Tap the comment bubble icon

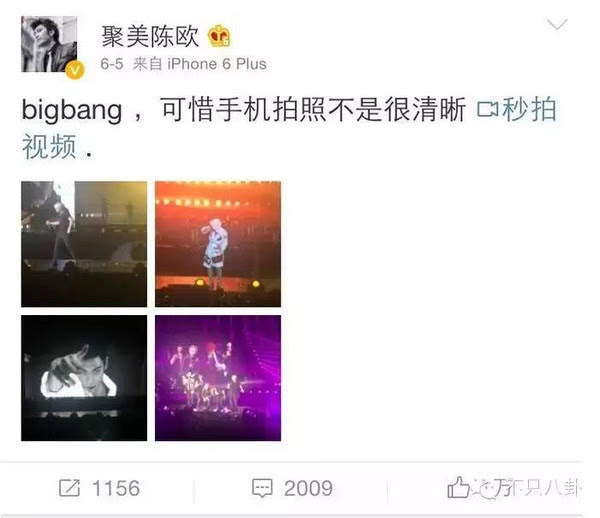(x=262, y=489)
